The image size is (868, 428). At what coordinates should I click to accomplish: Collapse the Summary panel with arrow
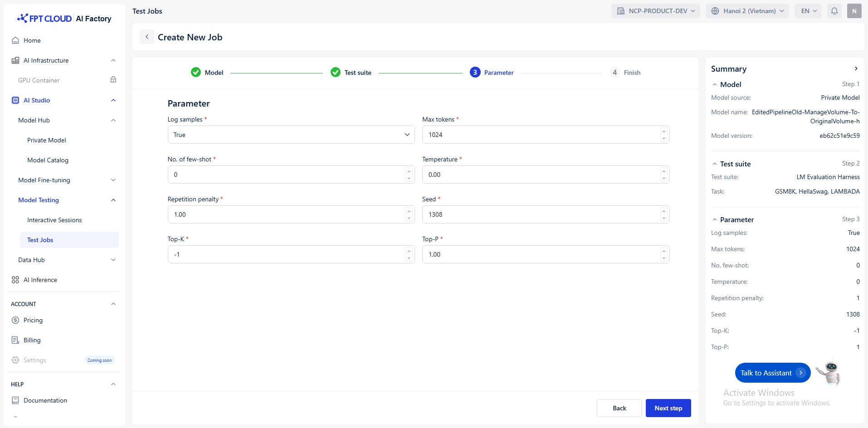point(856,68)
